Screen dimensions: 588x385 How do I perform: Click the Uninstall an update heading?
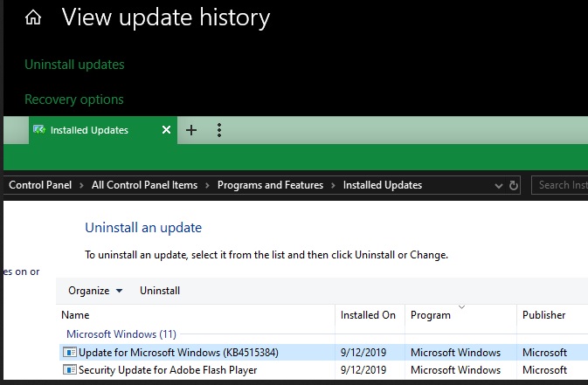click(143, 228)
